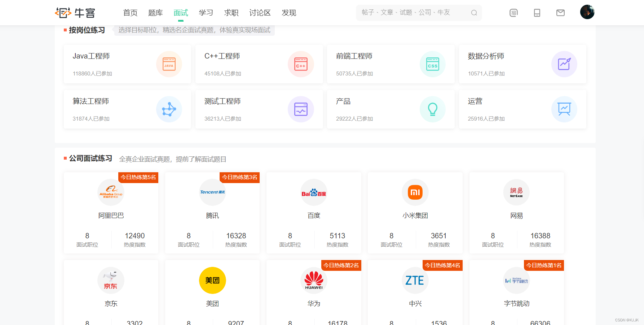Click the 产品 lightbulb icon

pos(432,109)
